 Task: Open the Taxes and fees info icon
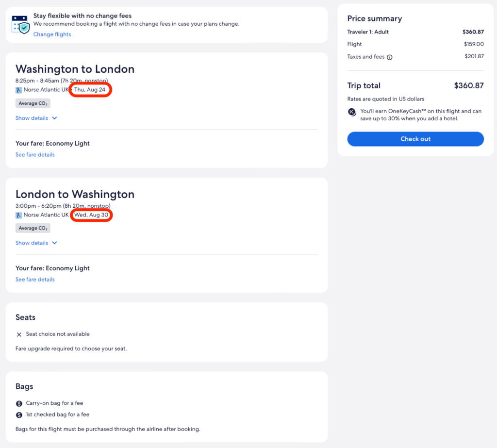390,57
